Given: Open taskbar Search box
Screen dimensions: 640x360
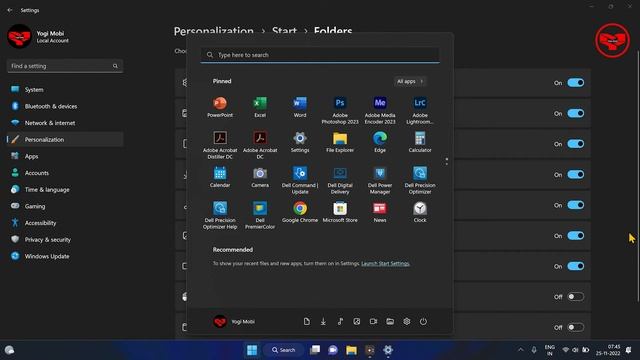Looking at the screenshot, I should pyautogui.click(x=283, y=350).
